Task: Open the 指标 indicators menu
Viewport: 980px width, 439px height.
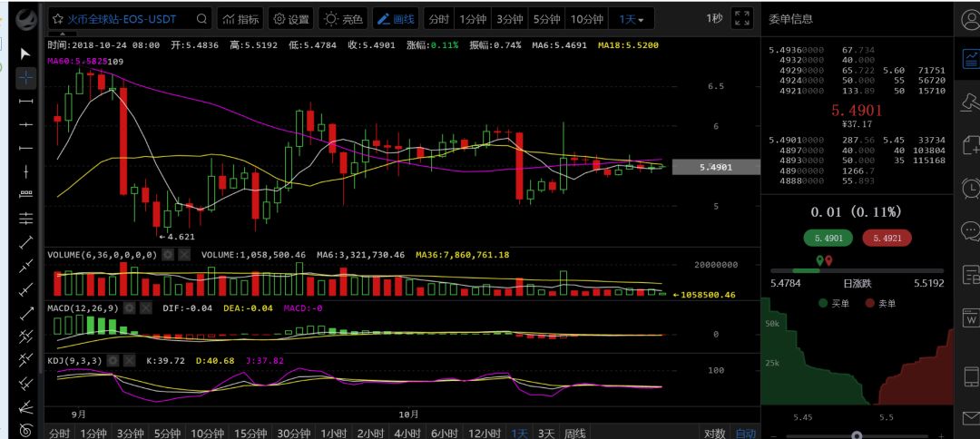Action: point(240,19)
